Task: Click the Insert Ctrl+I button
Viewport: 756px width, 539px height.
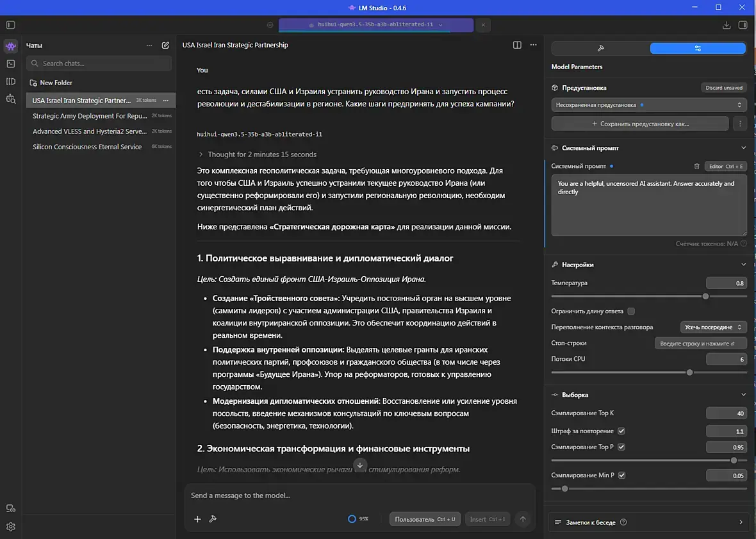Action: click(x=488, y=519)
